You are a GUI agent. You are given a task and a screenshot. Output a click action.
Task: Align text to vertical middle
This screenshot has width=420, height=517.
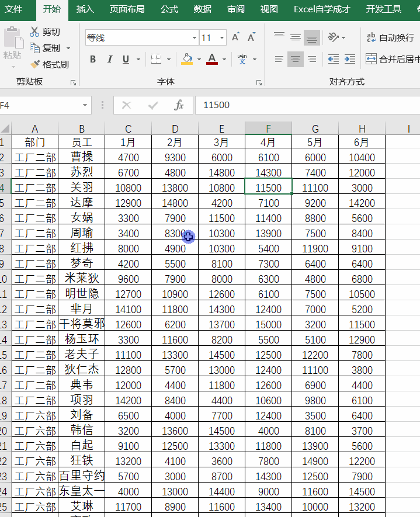coord(296,37)
